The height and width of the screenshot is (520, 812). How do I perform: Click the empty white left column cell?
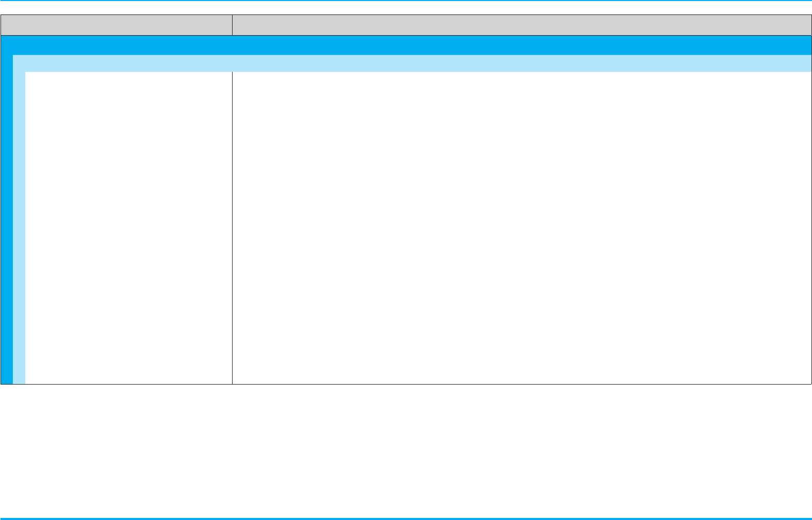pyautogui.click(x=129, y=227)
